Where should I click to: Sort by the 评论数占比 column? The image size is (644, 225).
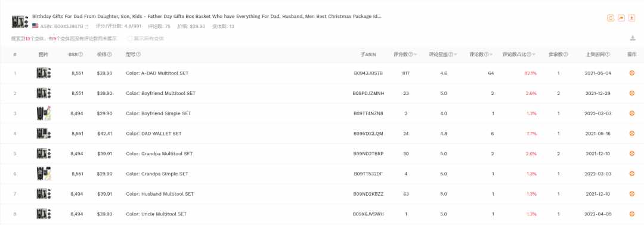click(519, 54)
